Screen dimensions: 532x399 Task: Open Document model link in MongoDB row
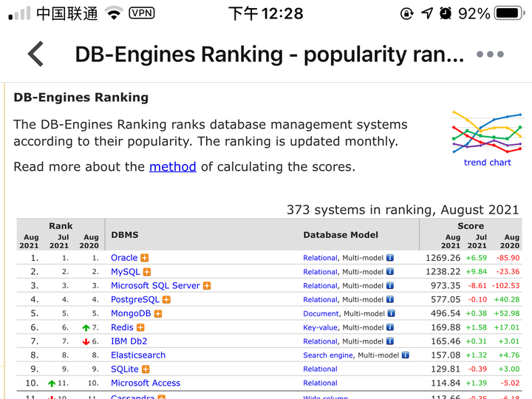tap(321, 314)
